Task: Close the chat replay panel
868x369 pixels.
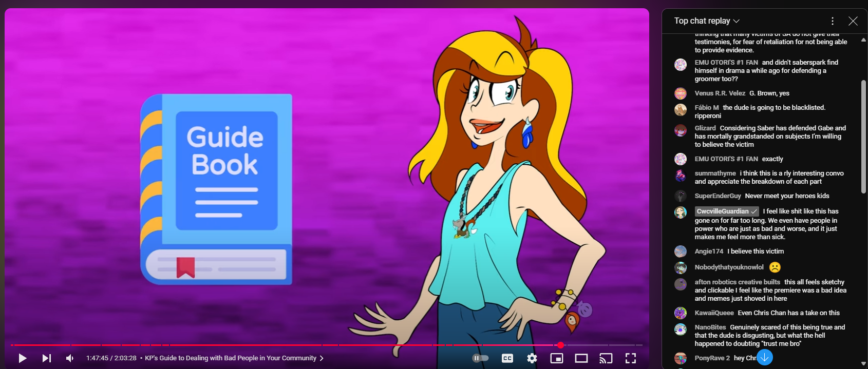Action: [853, 21]
